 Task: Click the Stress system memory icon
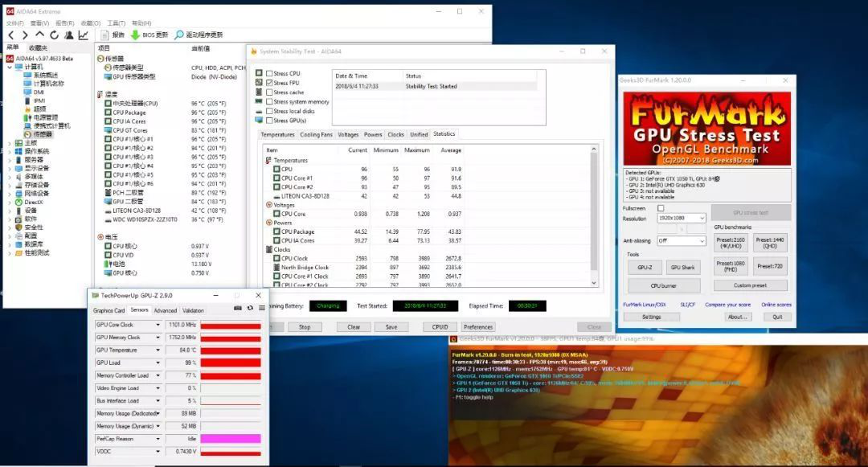(x=259, y=101)
